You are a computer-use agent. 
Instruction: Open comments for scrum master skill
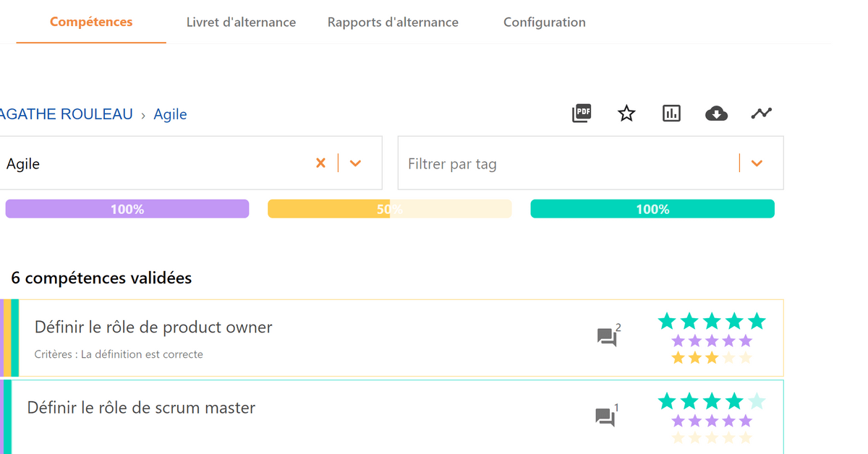(x=606, y=416)
